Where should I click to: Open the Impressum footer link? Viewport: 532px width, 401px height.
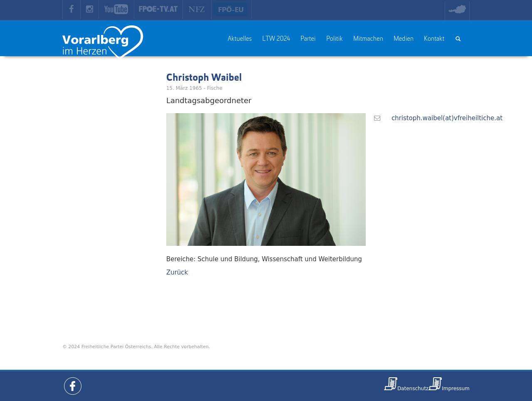tap(456, 389)
